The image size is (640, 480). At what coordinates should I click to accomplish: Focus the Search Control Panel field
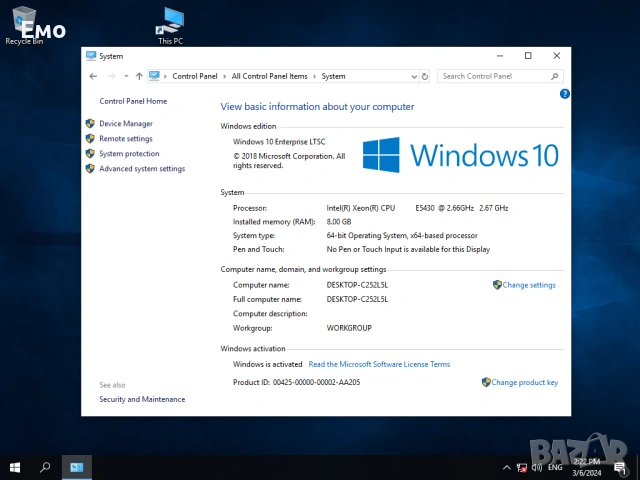click(494, 76)
